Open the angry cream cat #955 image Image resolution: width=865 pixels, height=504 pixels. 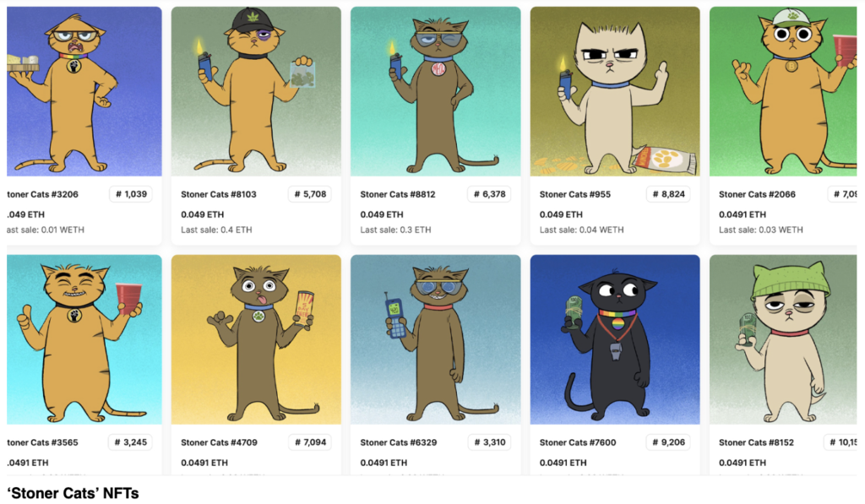(615, 91)
